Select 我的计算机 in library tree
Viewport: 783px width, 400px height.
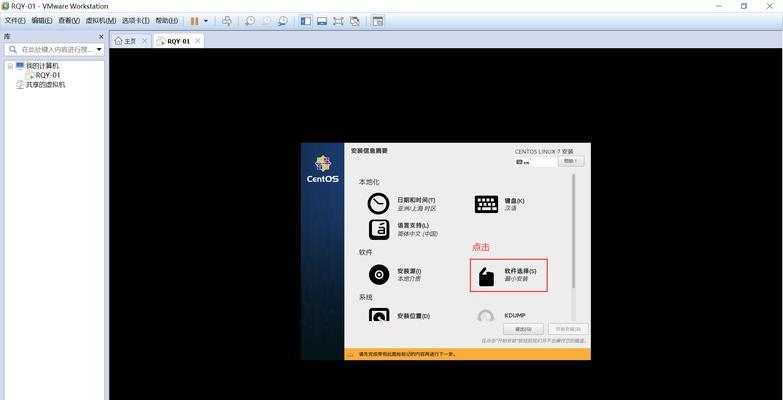click(x=42, y=66)
